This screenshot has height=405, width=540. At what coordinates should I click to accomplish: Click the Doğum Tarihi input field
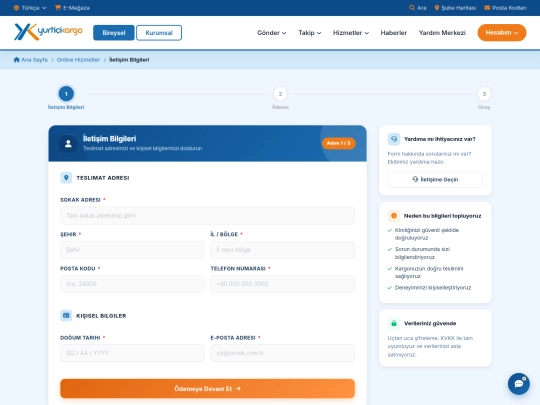click(132, 353)
